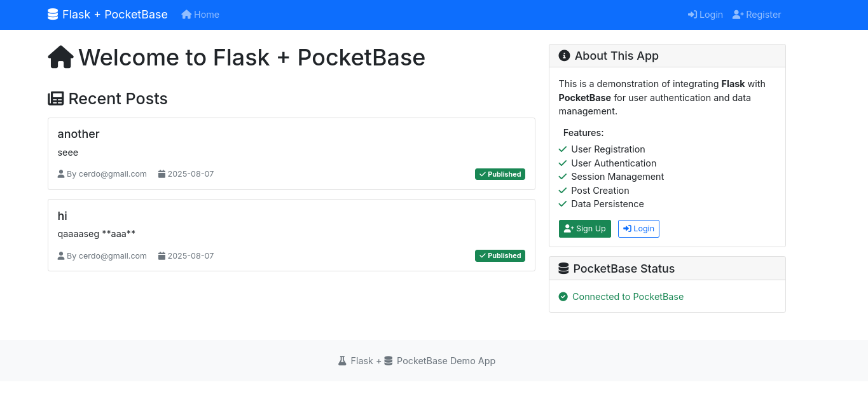The image size is (868, 394).
Task: Click calendar icon on the "hi" post
Action: [162, 255]
